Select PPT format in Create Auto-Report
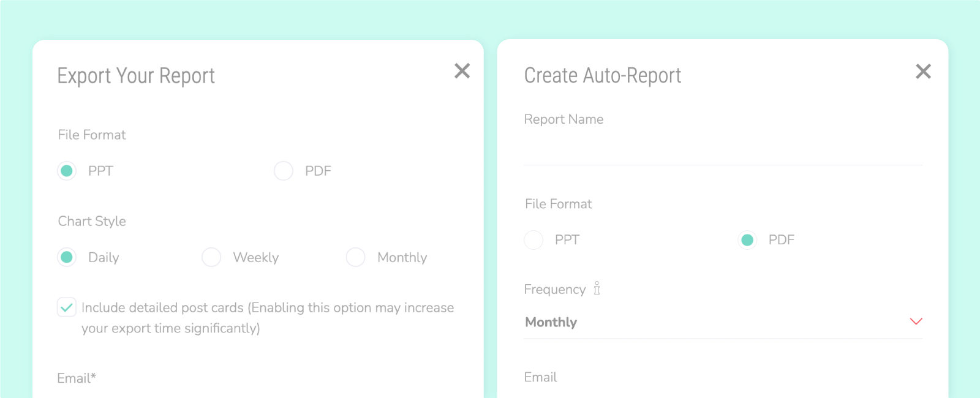This screenshot has width=980, height=398. [x=533, y=240]
